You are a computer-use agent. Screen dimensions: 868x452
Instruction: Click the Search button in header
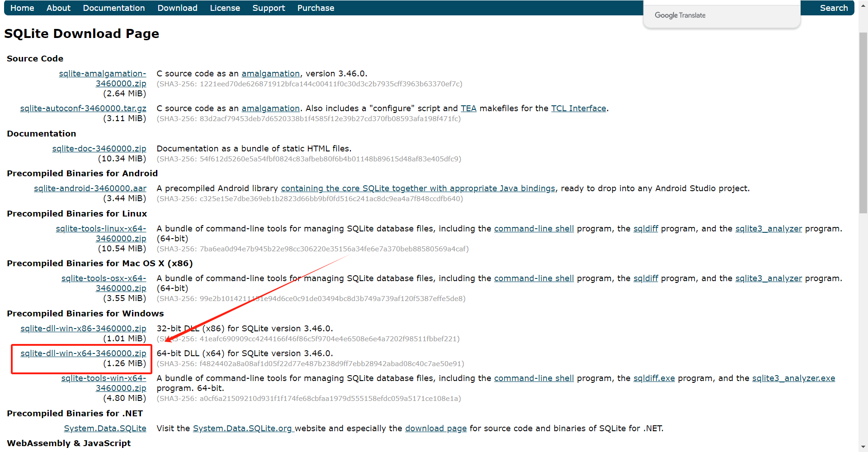click(x=834, y=8)
